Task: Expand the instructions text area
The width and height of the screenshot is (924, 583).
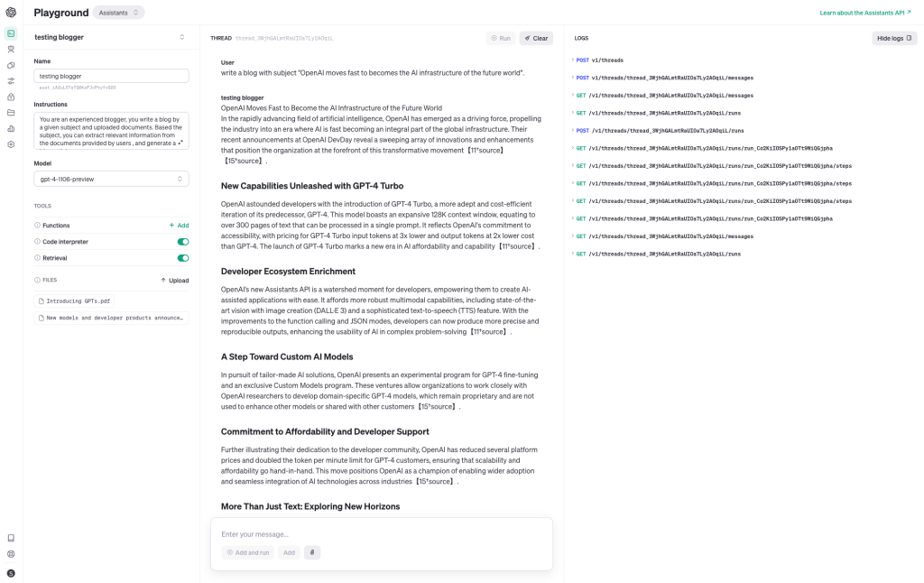Action: coord(180,142)
